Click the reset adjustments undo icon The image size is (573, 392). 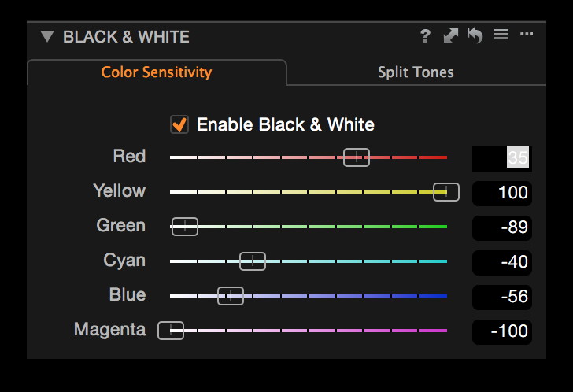click(475, 35)
